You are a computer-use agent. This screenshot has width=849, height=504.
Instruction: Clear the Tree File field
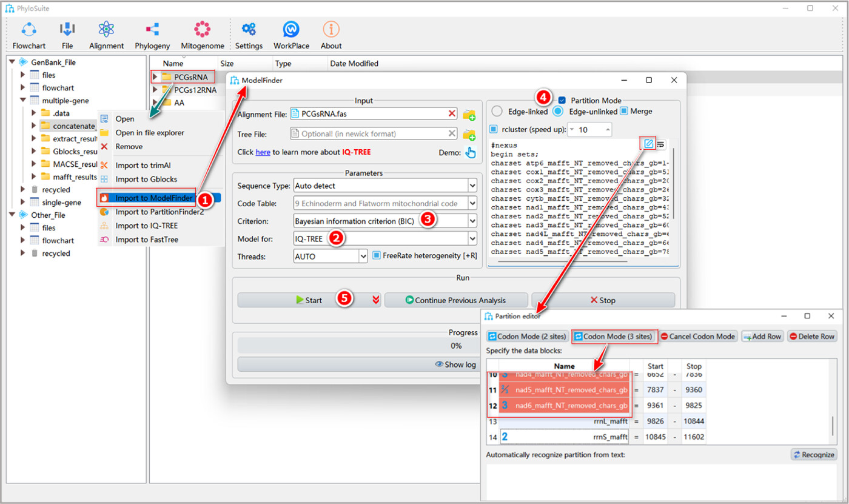click(x=452, y=133)
